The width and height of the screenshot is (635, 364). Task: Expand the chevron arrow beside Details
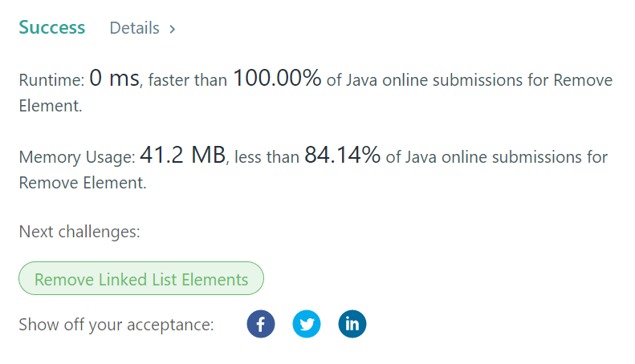pyautogui.click(x=172, y=29)
